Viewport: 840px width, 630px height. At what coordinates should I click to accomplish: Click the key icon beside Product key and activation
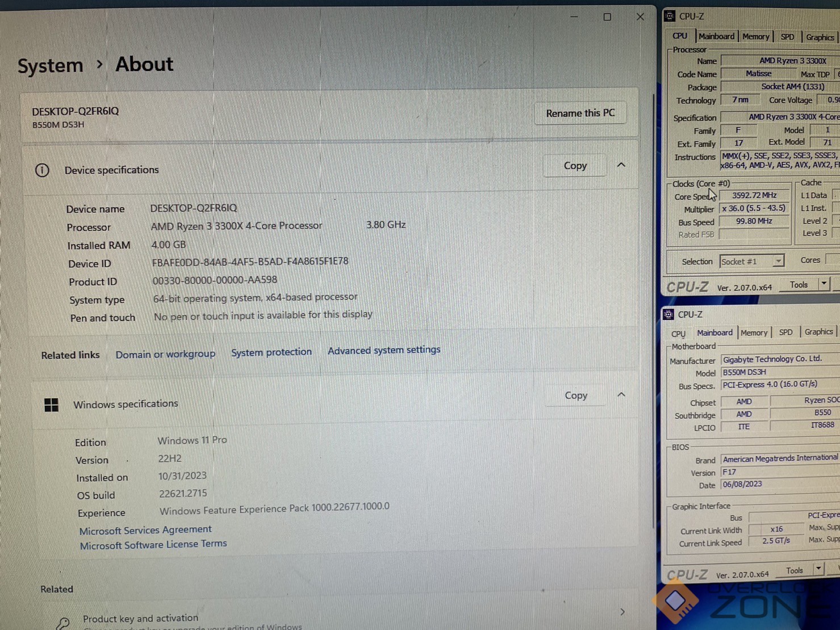62,624
